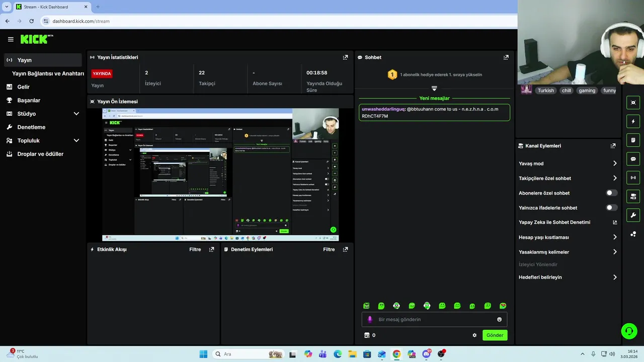
Task: Click the KICK logo
Action: click(x=37, y=39)
